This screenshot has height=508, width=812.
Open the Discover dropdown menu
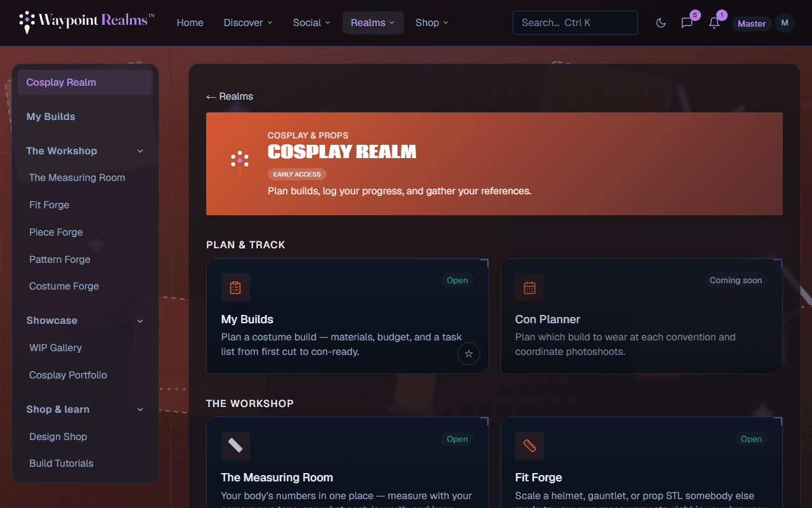(248, 23)
